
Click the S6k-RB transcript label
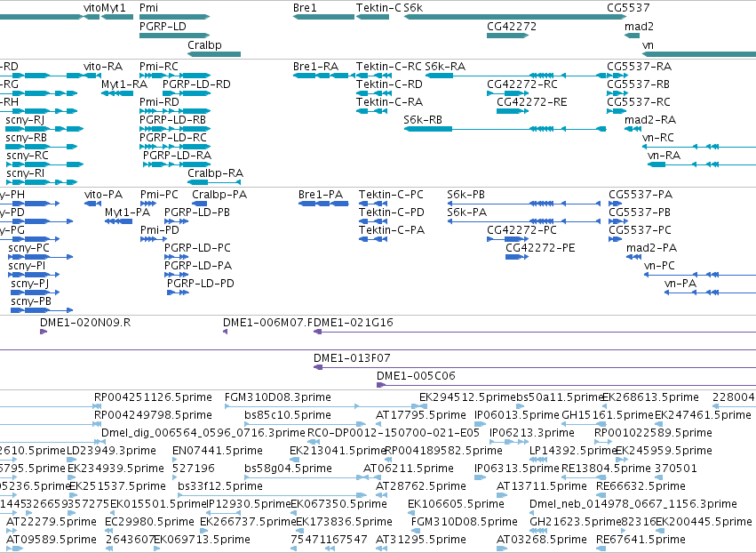point(423,120)
